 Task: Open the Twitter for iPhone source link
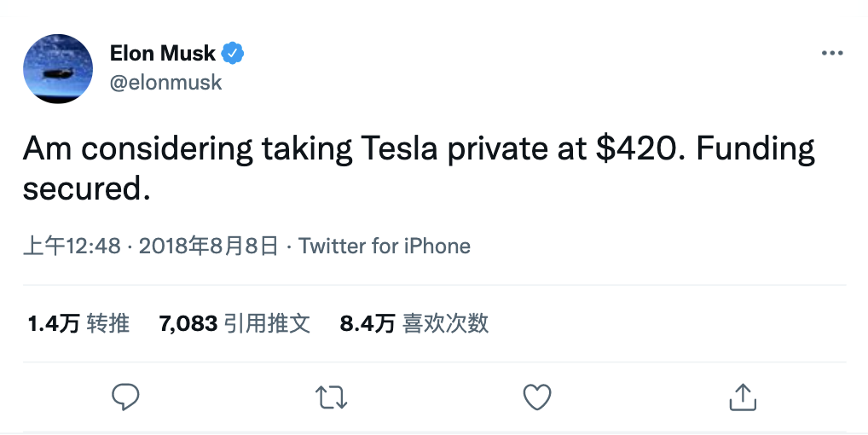pos(385,246)
